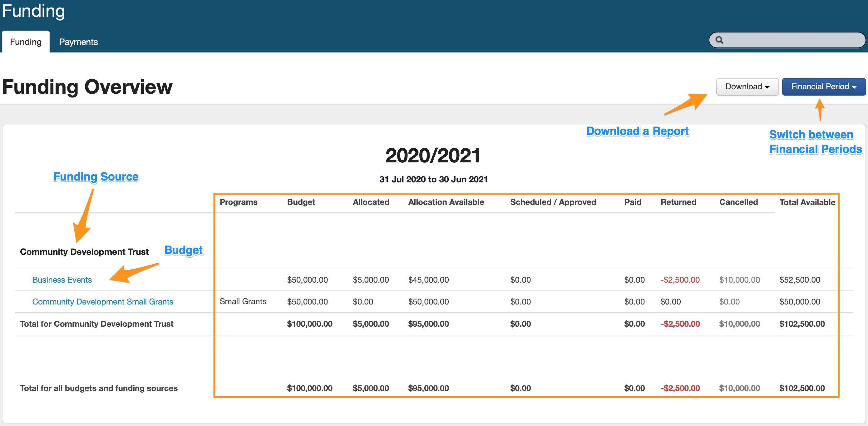Viewport: 868px width, 426px height.
Task: Click the search magnifier icon
Action: 719,40
